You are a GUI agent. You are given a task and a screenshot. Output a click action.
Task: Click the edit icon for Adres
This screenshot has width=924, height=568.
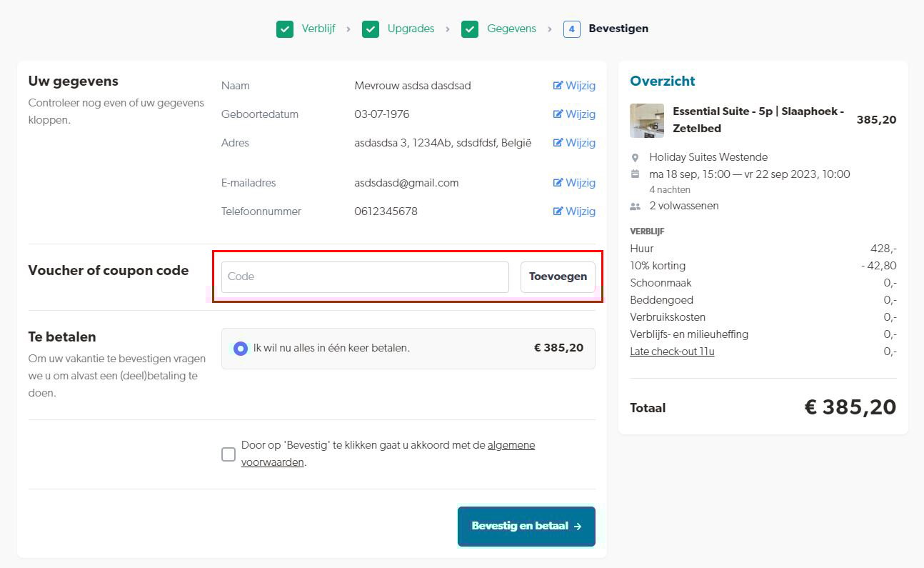click(x=558, y=143)
